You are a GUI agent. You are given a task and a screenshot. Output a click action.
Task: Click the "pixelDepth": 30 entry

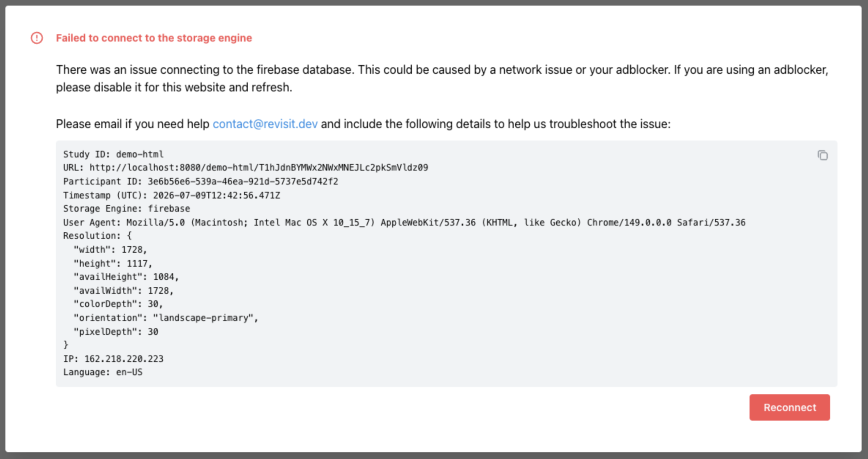coord(116,332)
